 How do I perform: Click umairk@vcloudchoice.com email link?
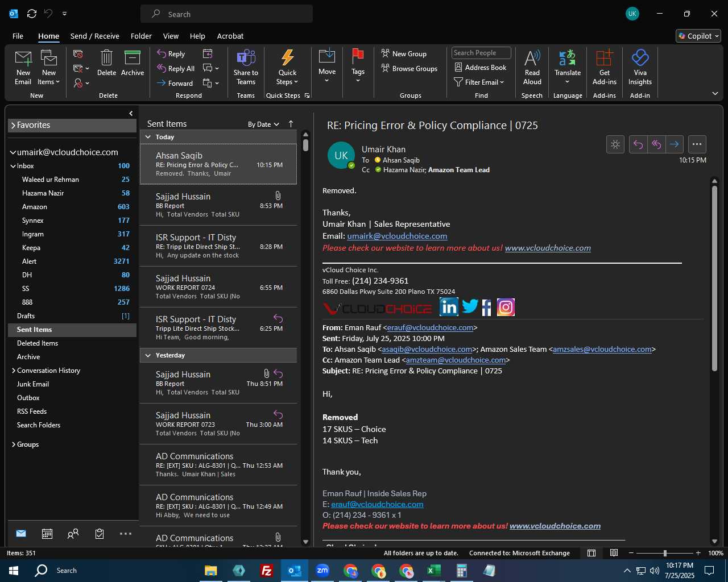point(397,236)
